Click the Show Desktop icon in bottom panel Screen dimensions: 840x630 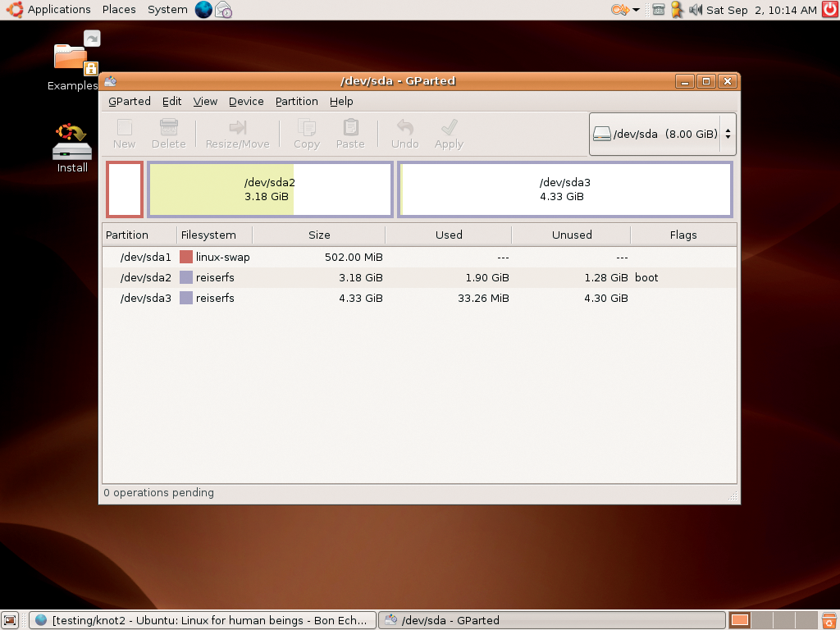(x=10, y=620)
